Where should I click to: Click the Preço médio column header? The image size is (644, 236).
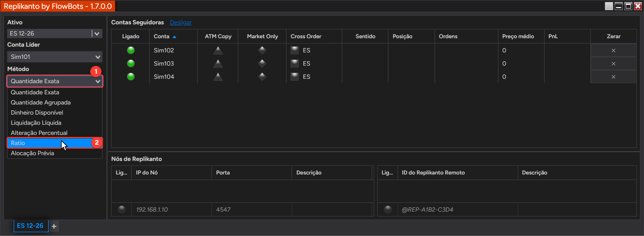coord(521,37)
